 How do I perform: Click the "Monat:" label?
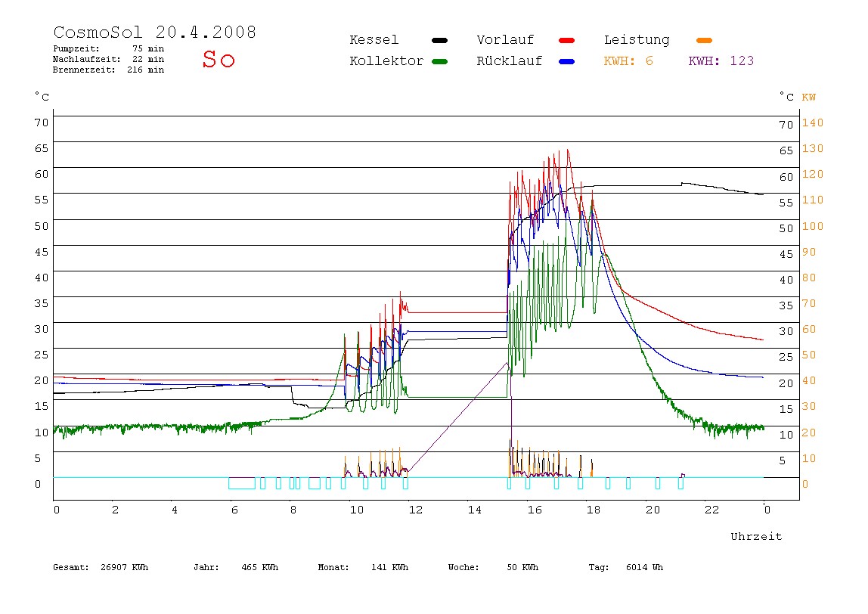(x=333, y=567)
